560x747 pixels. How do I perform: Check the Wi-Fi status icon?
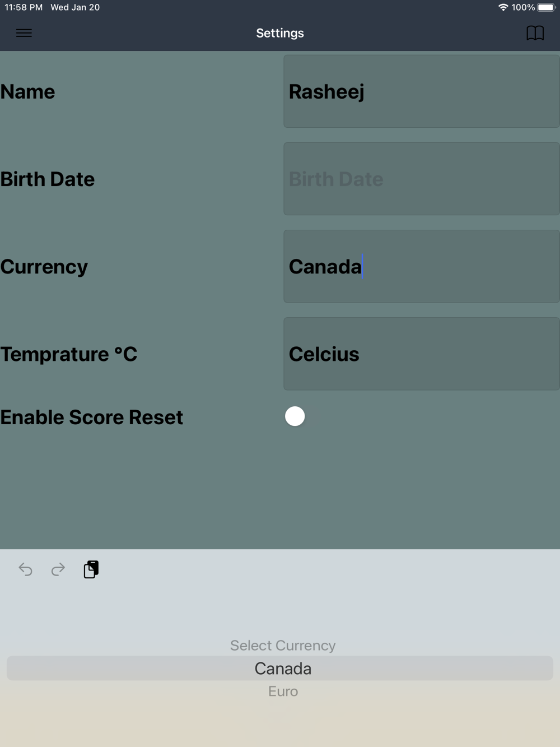[x=503, y=7]
